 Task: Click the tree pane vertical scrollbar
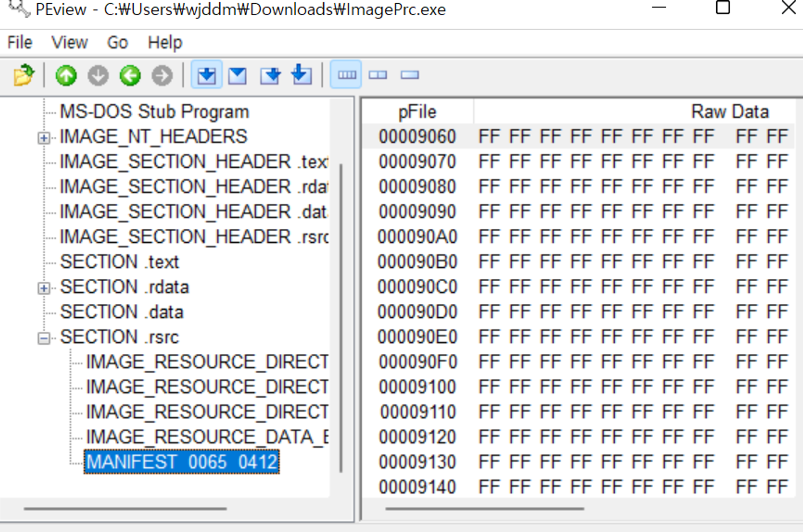tap(341, 317)
